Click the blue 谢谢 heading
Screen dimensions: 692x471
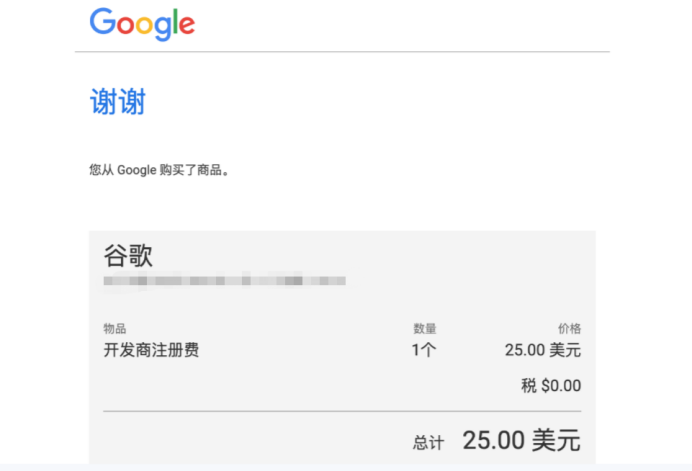tap(118, 102)
